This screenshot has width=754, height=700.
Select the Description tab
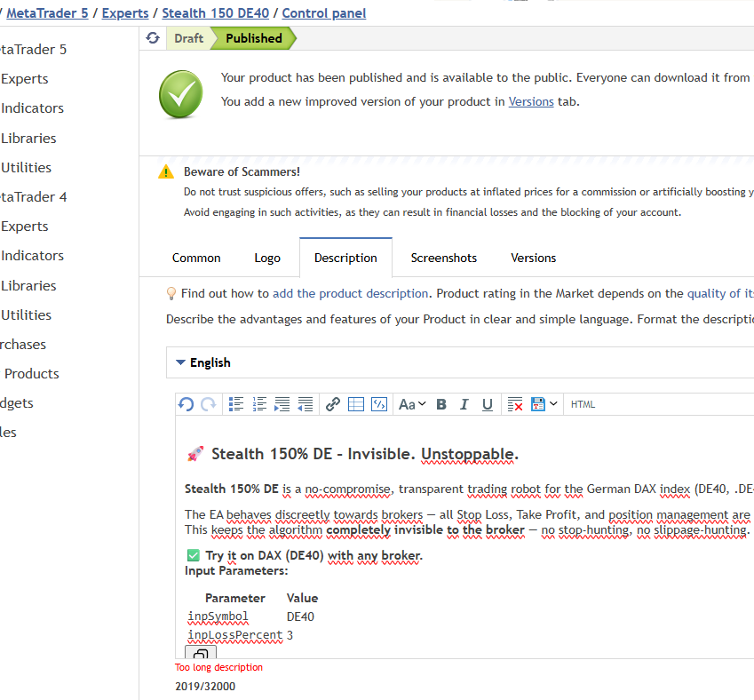tap(345, 258)
